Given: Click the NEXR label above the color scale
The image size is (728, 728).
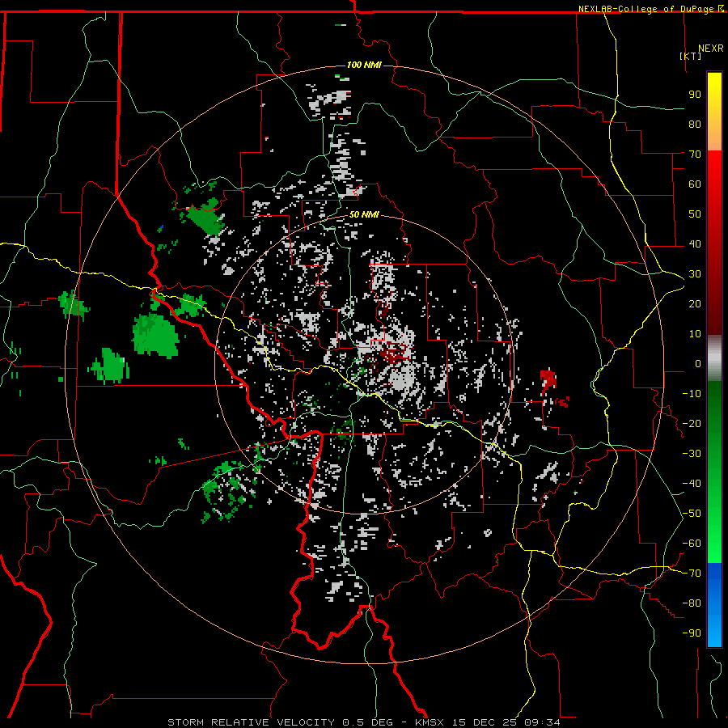Looking at the screenshot, I should coord(711,48).
